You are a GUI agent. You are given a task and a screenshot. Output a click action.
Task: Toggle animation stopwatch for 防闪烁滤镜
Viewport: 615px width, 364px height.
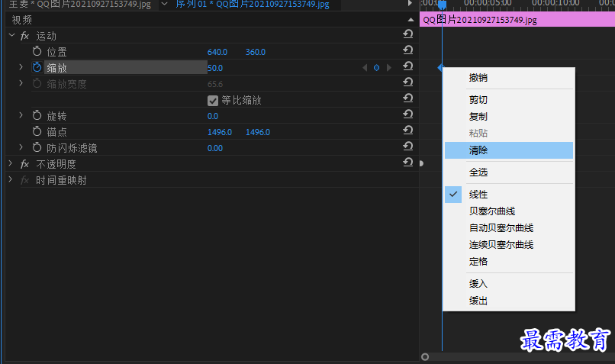(x=37, y=148)
